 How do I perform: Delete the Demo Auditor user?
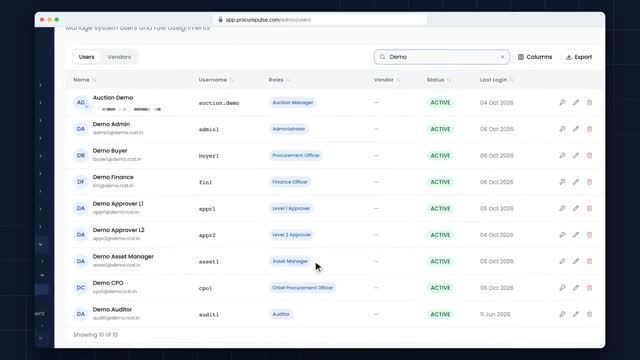589,314
